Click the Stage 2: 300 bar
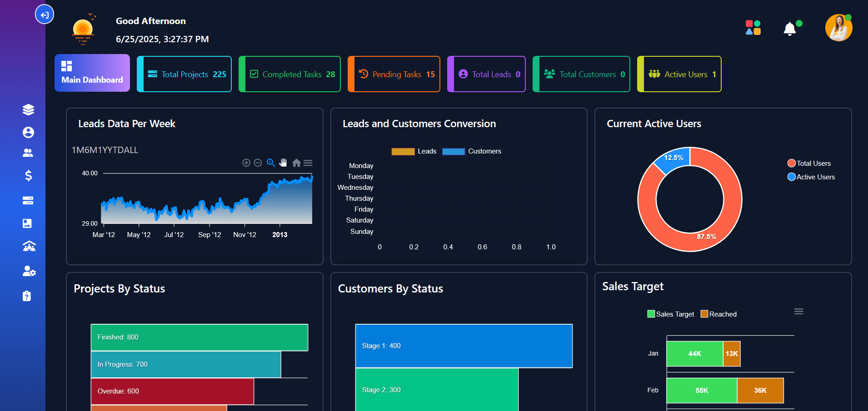Screen dimensions: 868x411 pos(437,390)
